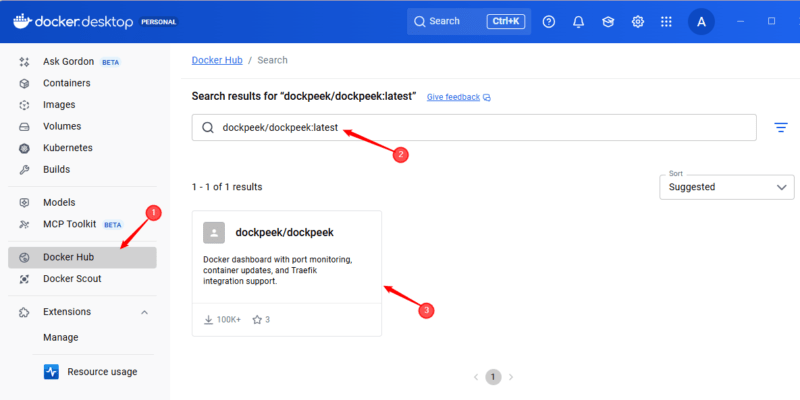Minimize the Docker Desktop window
Screen dimensions: 800x400
click(x=740, y=21)
